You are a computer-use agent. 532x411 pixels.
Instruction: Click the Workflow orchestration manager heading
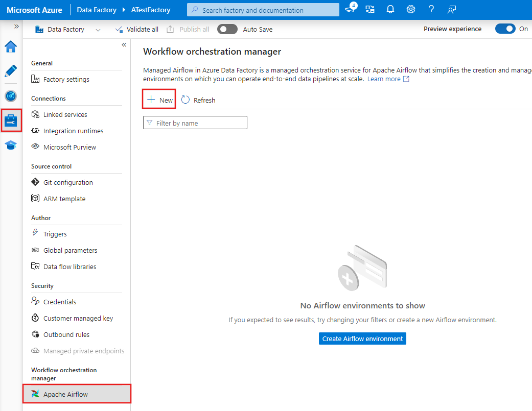(x=212, y=52)
